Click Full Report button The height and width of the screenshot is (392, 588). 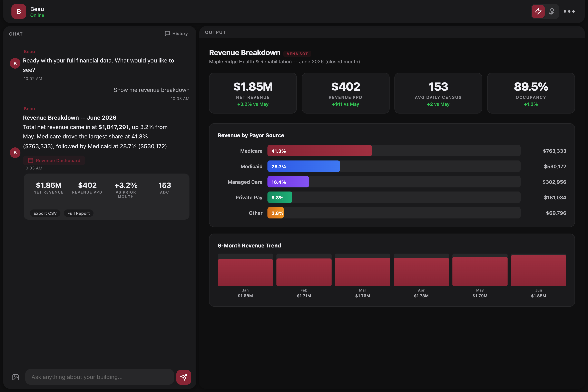tap(78, 213)
